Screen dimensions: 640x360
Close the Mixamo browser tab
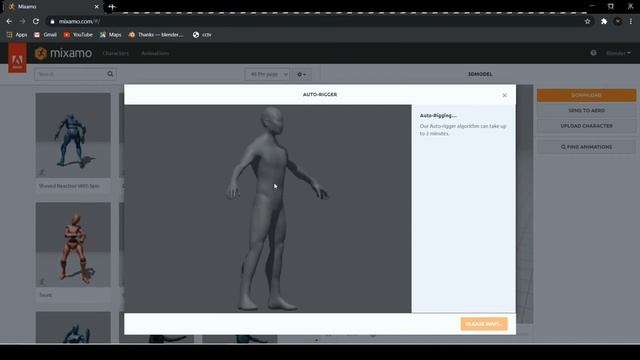pyautogui.click(x=96, y=7)
